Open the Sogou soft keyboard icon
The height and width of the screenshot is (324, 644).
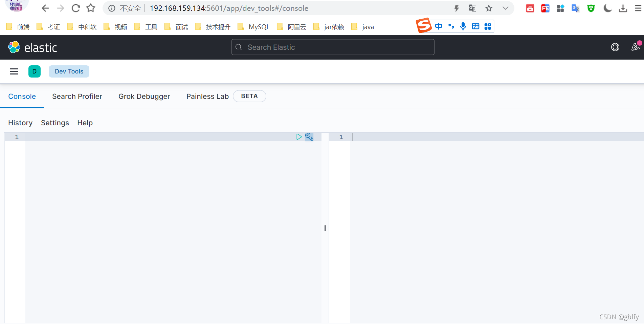(x=475, y=26)
